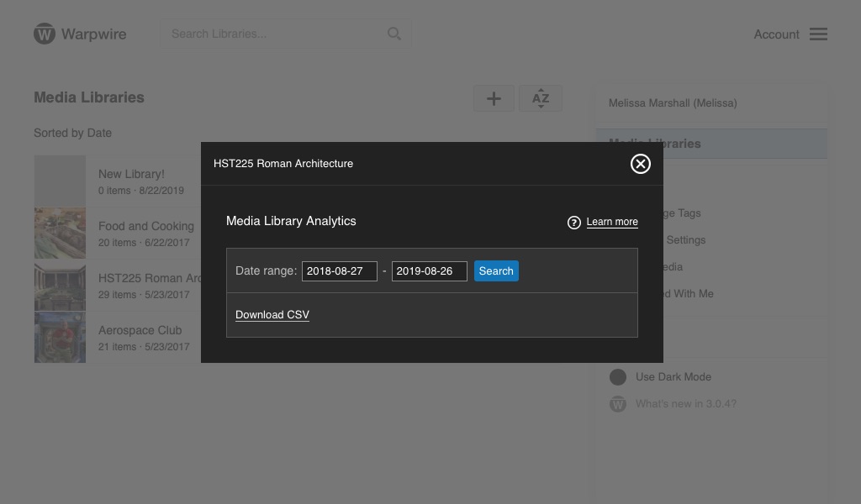Open the Account link
This screenshot has height=504, width=861.
[776, 34]
